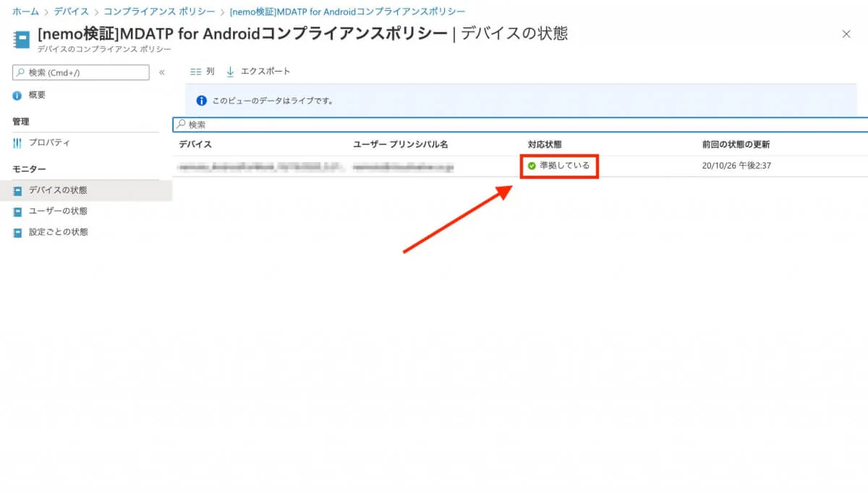Click the エクスポート toolbar button
The height and width of the screenshot is (497, 868).
point(258,72)
